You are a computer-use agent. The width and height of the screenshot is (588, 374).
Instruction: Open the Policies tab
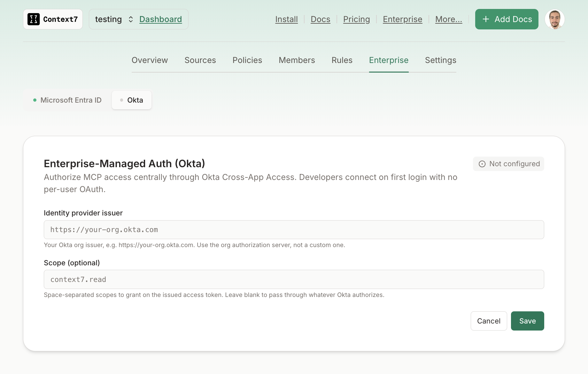(247, 60)
